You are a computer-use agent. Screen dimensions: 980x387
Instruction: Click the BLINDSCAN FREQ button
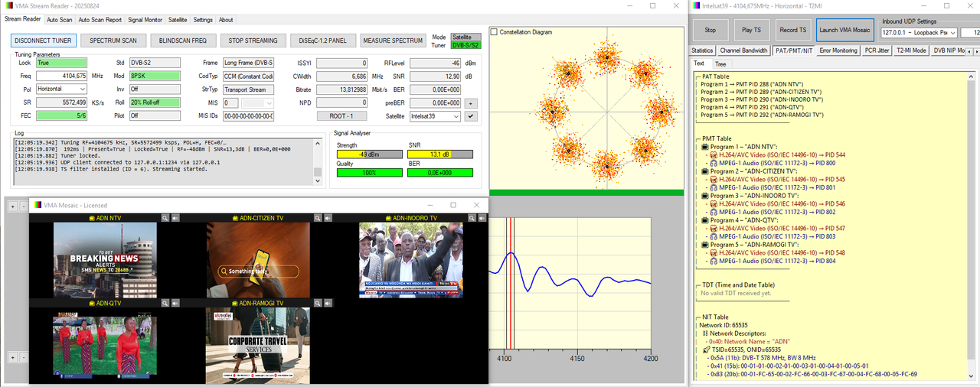point(183,40)
